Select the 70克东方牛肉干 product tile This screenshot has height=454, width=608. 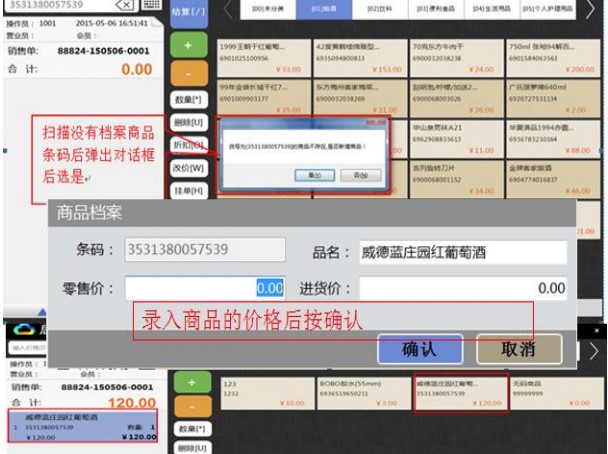coord(457,58)
